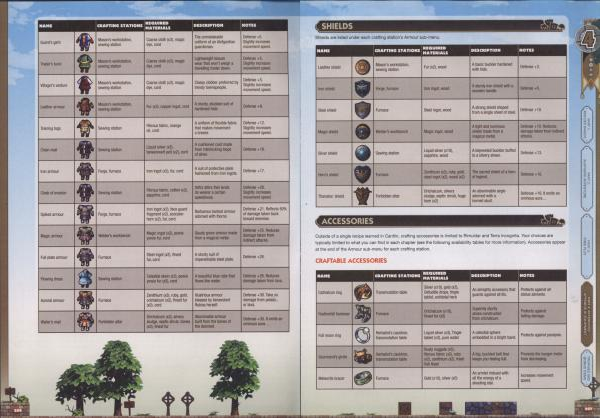Click the Spiked armour sprite icon
Image resolution: width=600 pixels, height=418 pixels.
click(x=85, y=214)
